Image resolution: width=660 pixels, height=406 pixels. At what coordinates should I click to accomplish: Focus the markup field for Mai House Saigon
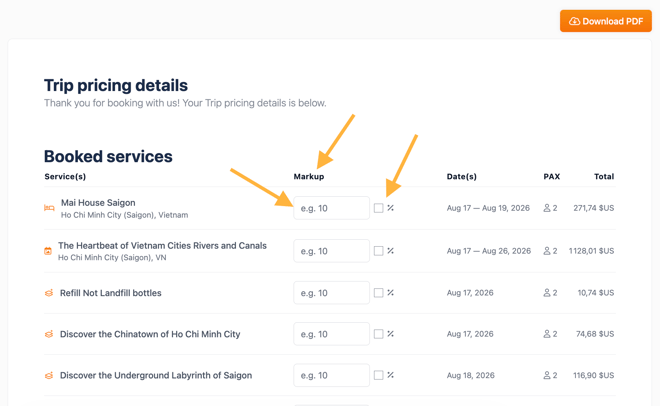(331, 208)
